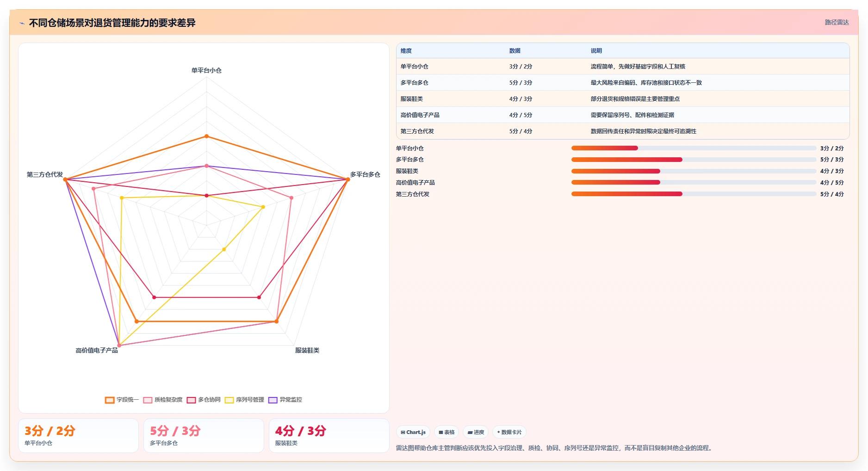
Task: Click the 需要保留序列号、配件和检测证据 description
Action: pyautogui.click(x=632, y=115)
